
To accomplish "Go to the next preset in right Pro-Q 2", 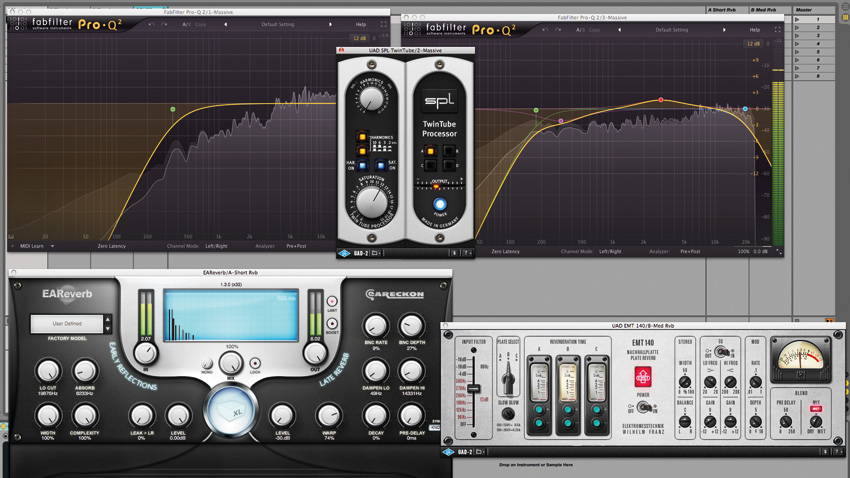I will pos(724,30).
